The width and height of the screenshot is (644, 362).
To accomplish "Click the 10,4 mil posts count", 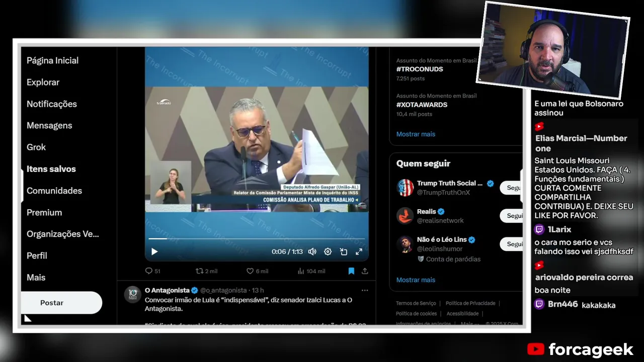I will pos(414,114).
